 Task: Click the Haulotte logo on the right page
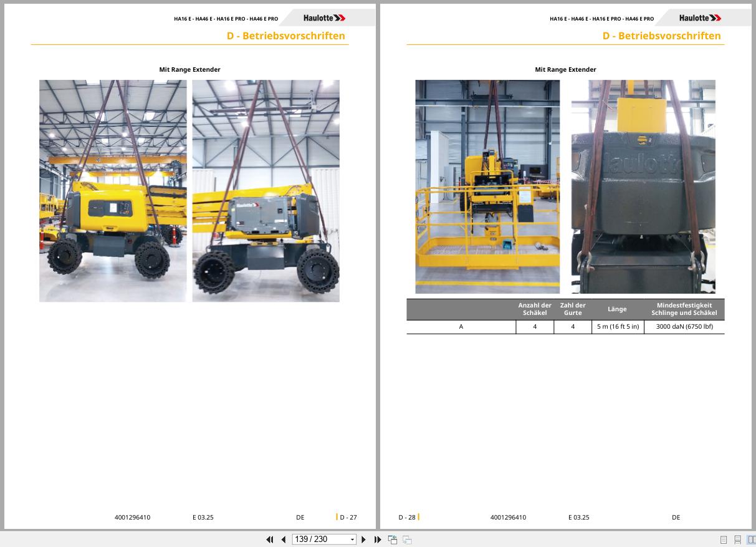click(700, 18)
